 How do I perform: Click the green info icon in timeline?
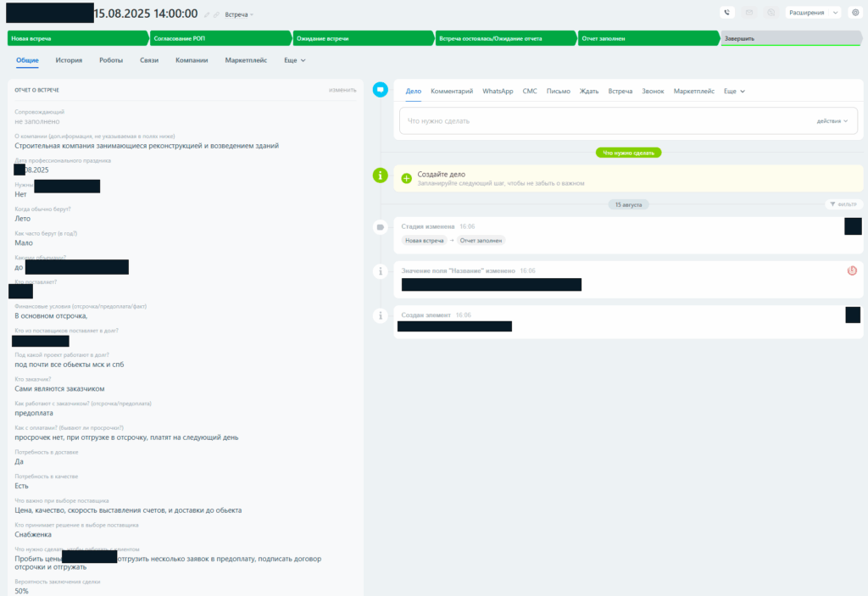[x=381, y=175]
